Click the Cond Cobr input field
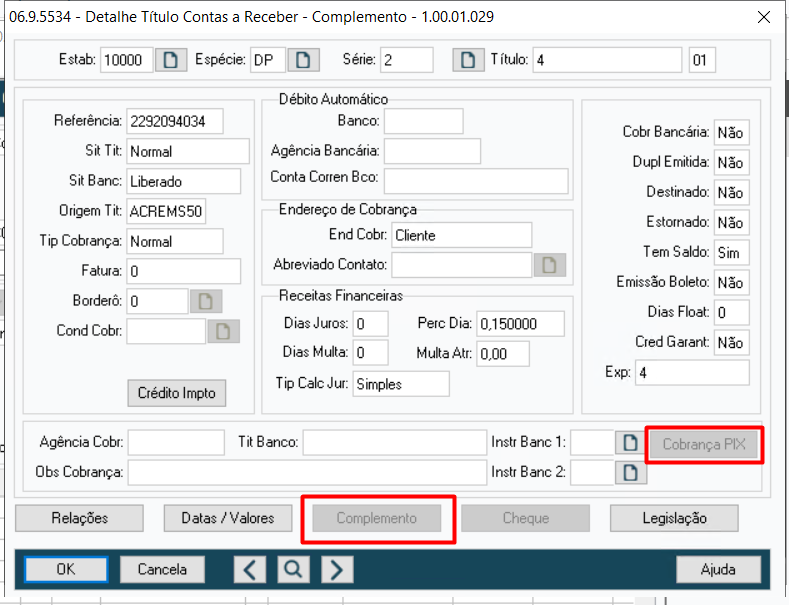The height and width of the screenshot is (605, 789). (166, 331)
